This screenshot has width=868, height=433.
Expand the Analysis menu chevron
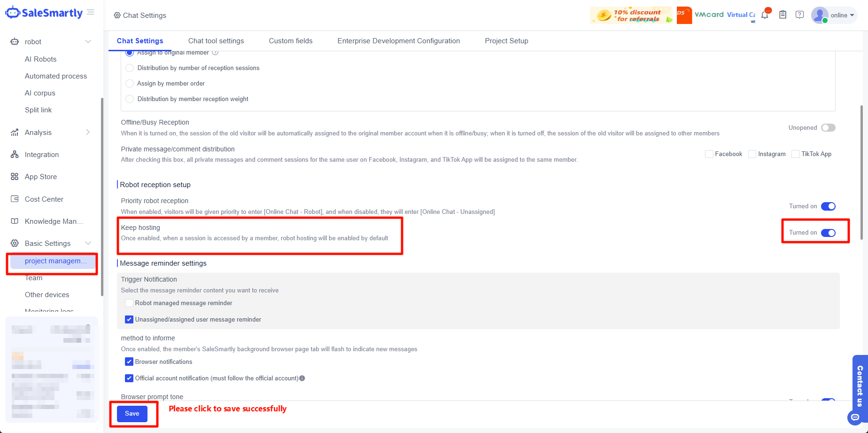(x=88, y=133)
